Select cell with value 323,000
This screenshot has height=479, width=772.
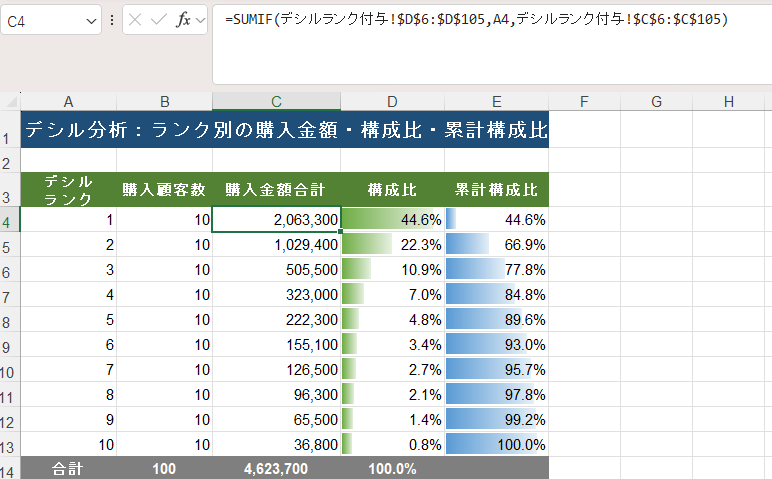pos(276,294)
